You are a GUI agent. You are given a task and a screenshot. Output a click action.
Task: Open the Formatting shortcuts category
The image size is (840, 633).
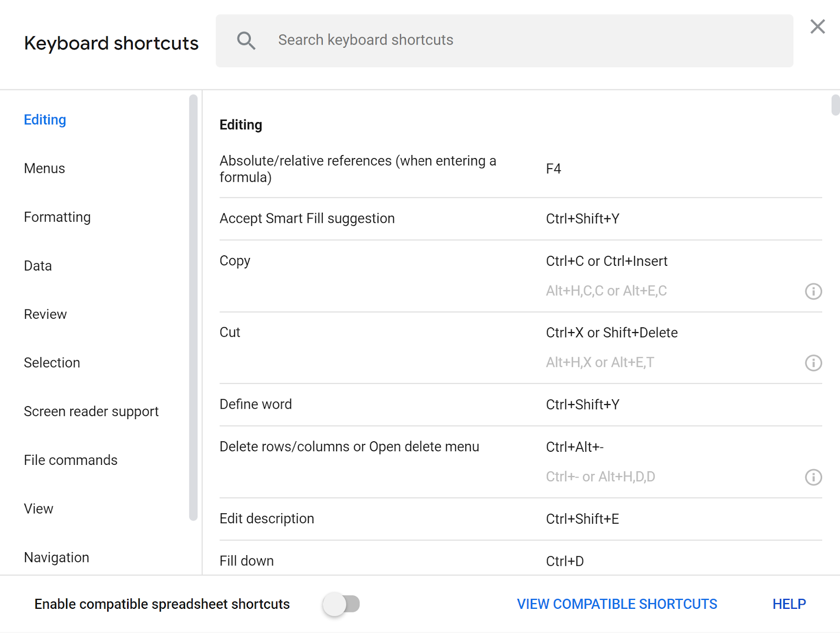click(57, 217)
